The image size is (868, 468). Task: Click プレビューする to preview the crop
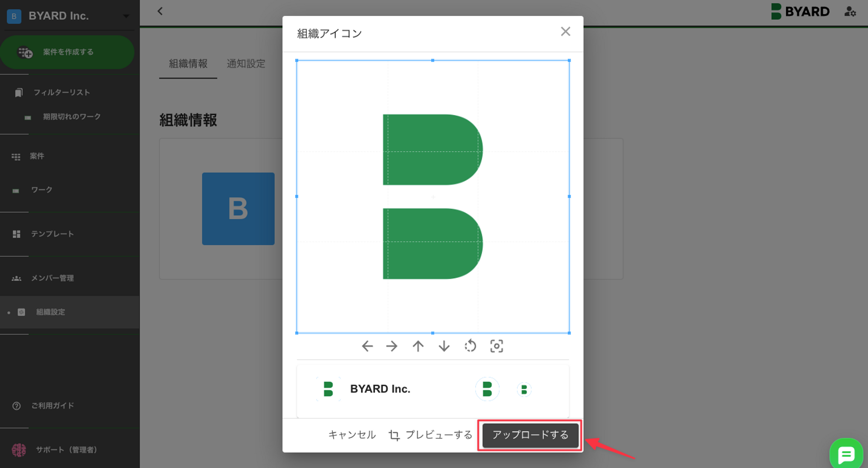point(430,435)
